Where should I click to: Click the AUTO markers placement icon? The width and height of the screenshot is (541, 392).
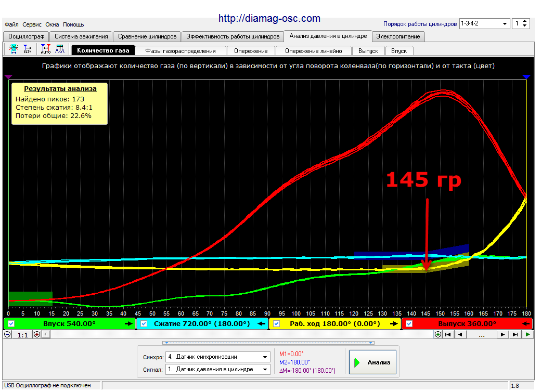point(46,49)
